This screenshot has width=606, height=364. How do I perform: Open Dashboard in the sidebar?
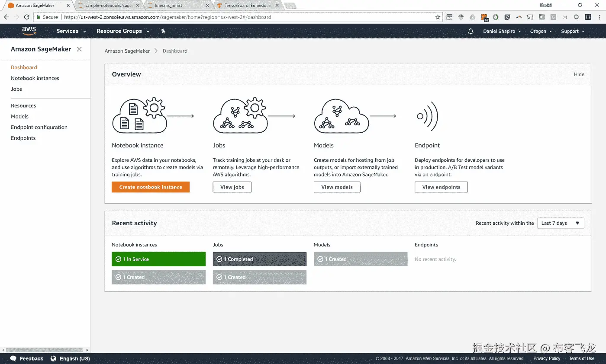[x=24, y=67]
